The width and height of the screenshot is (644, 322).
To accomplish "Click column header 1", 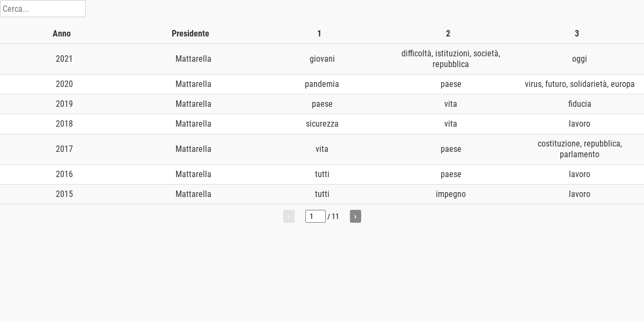I will click(319, 33).
